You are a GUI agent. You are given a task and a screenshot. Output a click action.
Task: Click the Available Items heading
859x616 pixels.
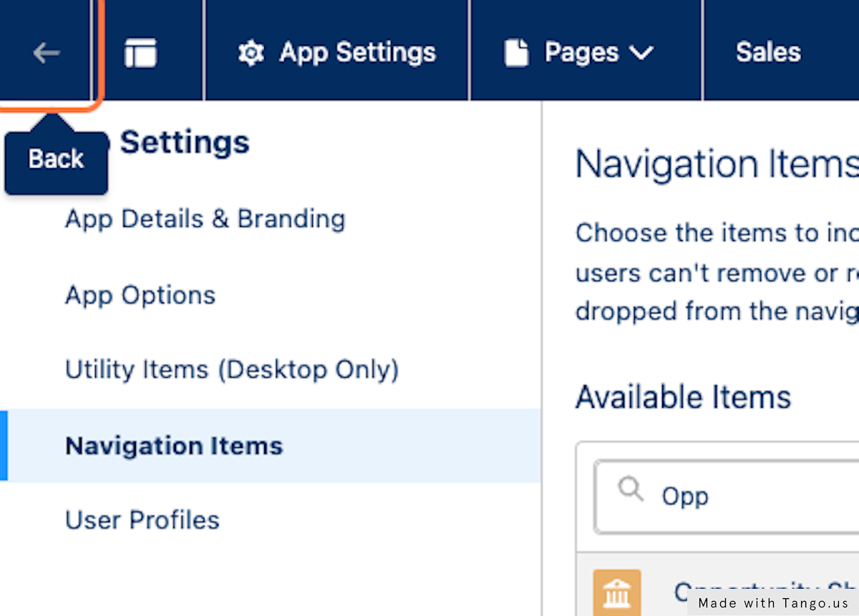683,397
